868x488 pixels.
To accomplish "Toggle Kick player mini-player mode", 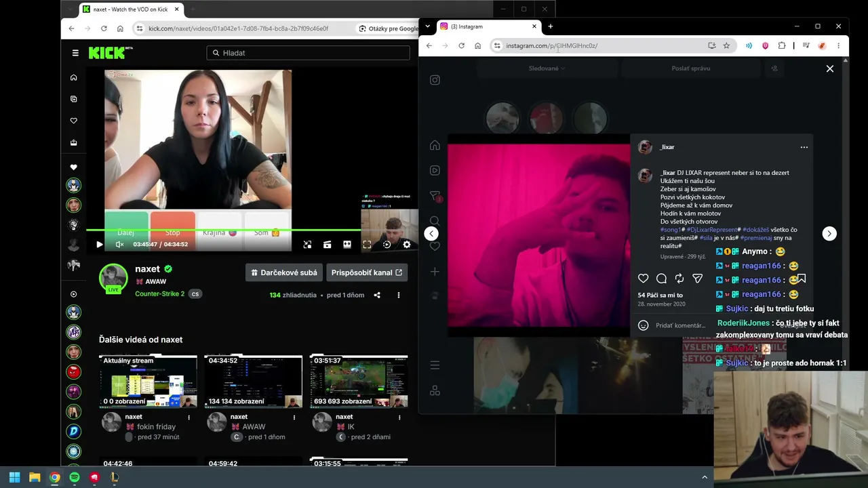I will coord(307,245).
